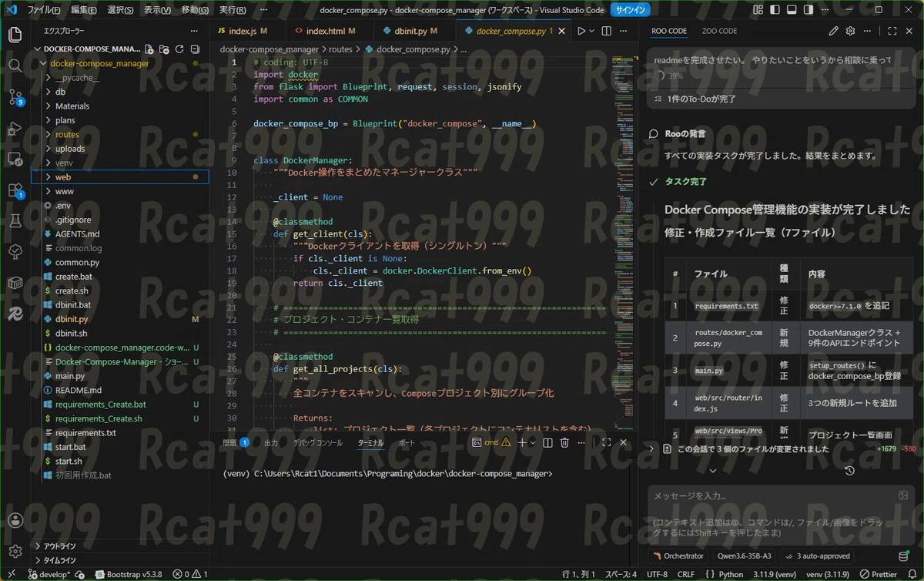This screenshot has width=924, height=581.
Task: Create new folder in explorer header
Action: point(164,49)
